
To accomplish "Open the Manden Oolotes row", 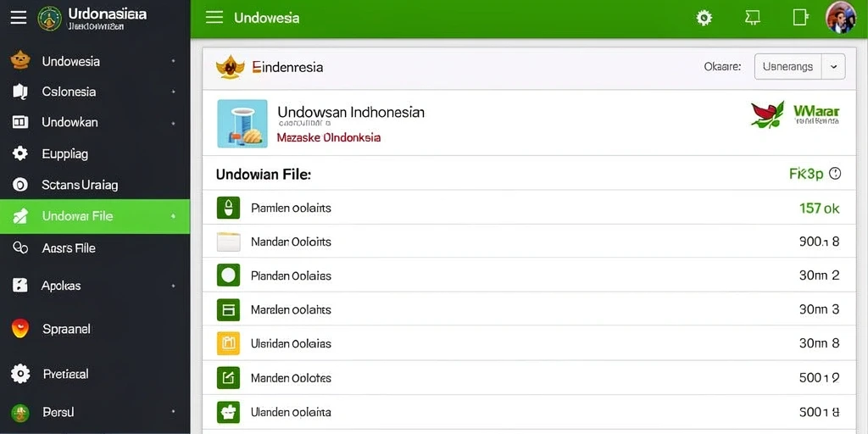I will click(x=529, y=378).
